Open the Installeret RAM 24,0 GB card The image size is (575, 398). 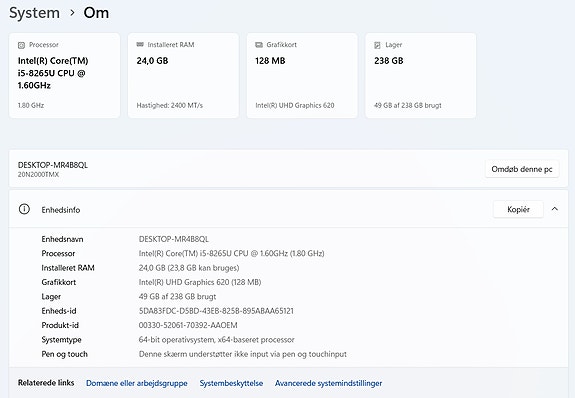pos(183,76)
